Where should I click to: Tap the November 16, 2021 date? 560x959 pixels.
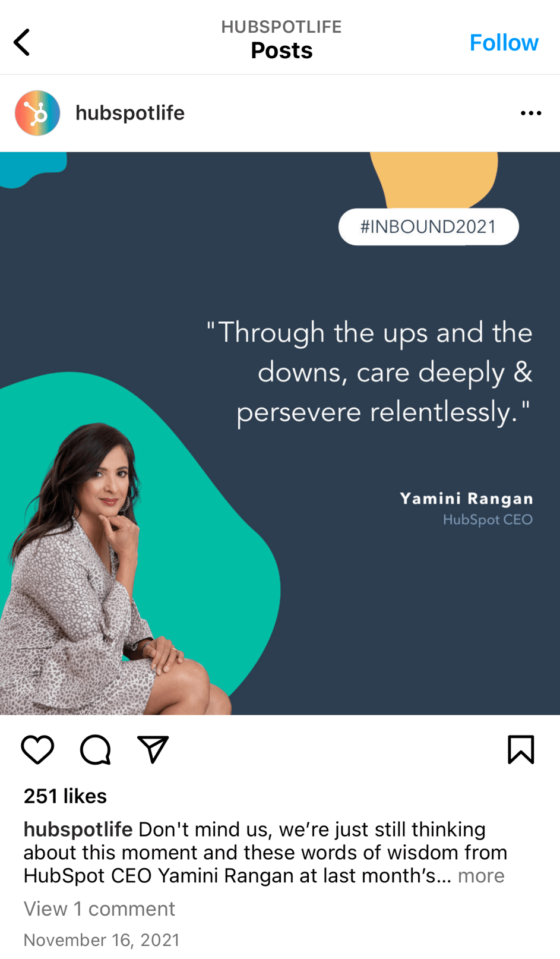point(102,939)
